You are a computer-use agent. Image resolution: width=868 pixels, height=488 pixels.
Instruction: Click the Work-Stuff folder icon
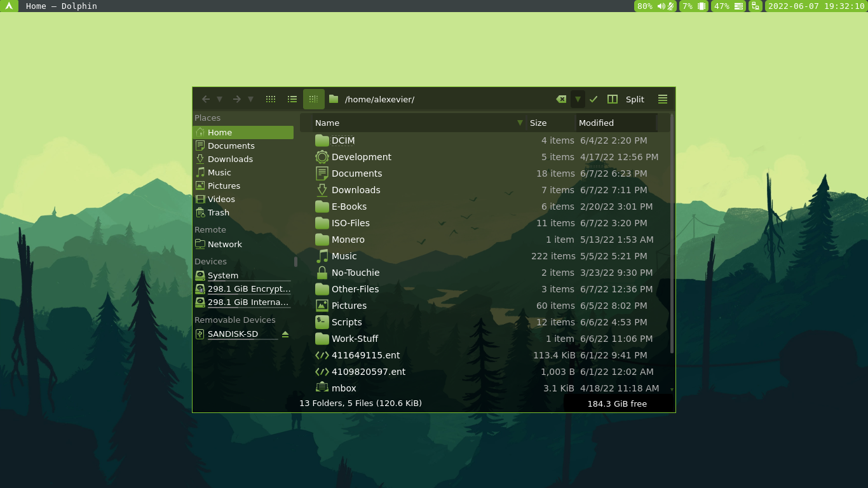(x=322, y=339)
